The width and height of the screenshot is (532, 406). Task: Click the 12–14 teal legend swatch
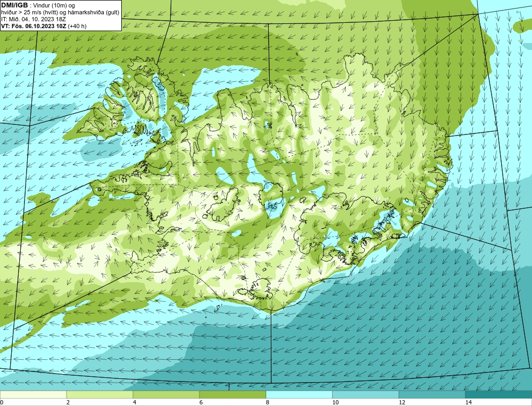pos(432,394)
